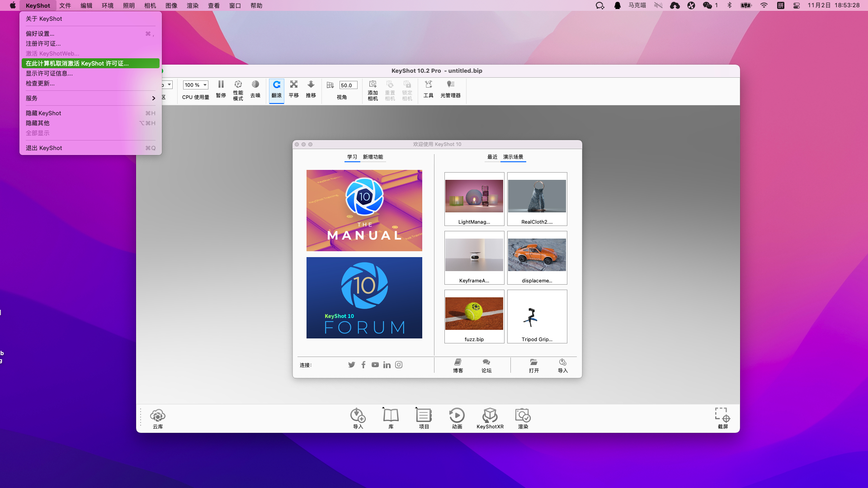Open the Cloud Library (云库) icon
Screen dimensions: 868x488
click(x=158, y=418)
